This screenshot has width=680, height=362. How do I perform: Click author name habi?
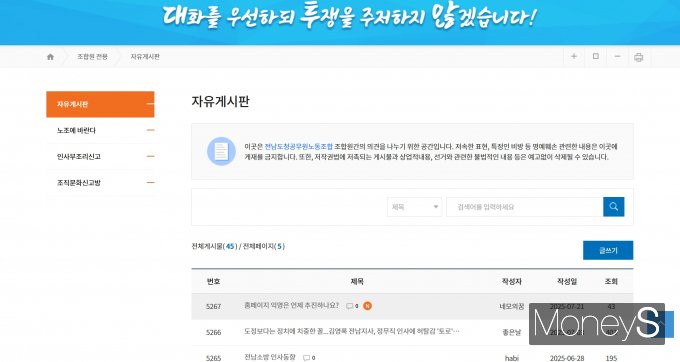(512, 358)
